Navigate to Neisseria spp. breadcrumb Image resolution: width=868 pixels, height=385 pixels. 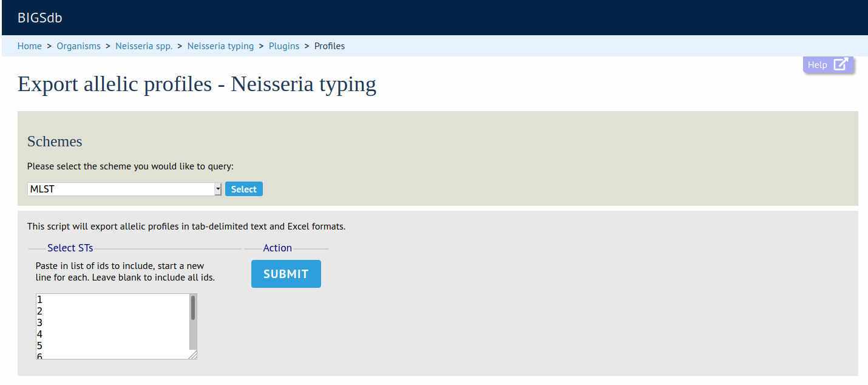click(144, 46)
